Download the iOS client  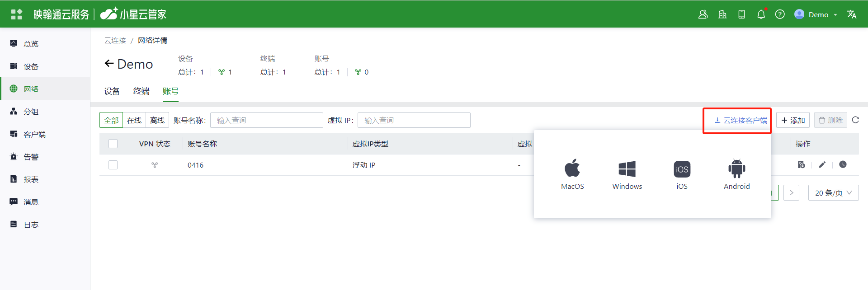tap(682, 174)
